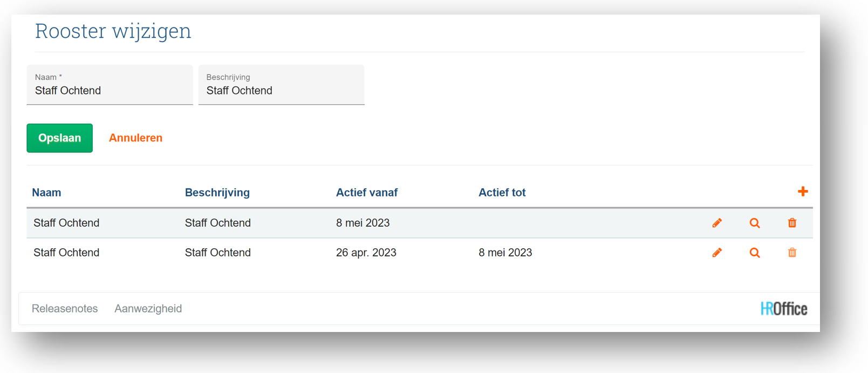The height and width of the screenshot is (373, 868).
Task: Click pencil icon for 26 apr. 2023 roster
Action: 717,253
